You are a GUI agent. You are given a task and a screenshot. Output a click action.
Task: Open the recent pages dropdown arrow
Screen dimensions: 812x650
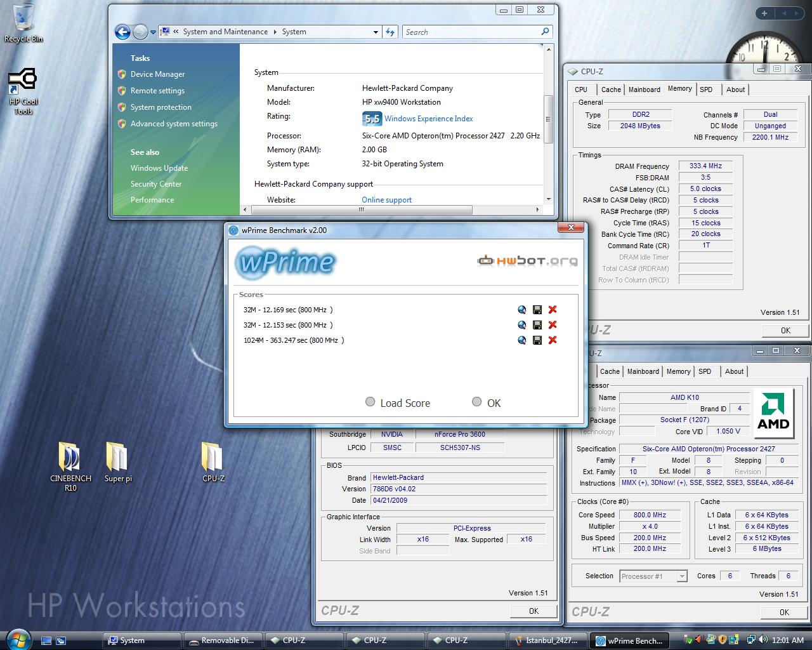153,32
